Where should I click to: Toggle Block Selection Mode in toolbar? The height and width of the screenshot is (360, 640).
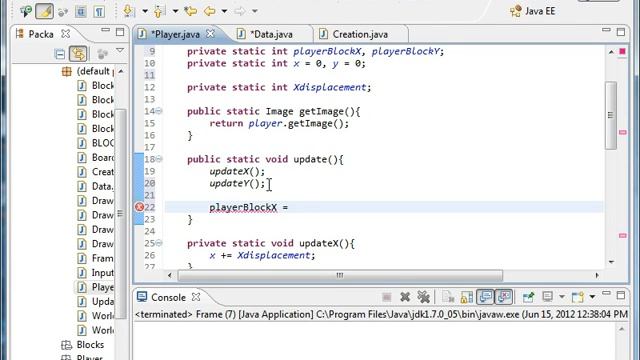pos(81,11)
